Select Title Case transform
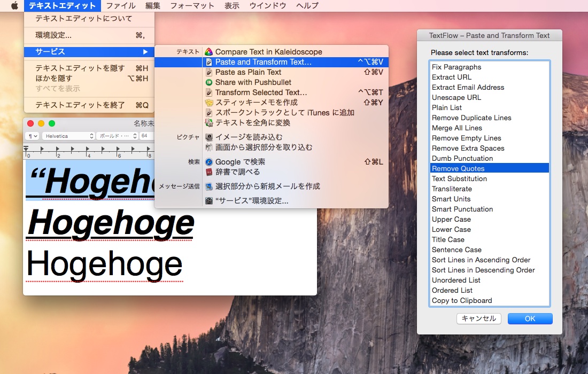Viewport: 588px width, 374px height. [489, 239]
